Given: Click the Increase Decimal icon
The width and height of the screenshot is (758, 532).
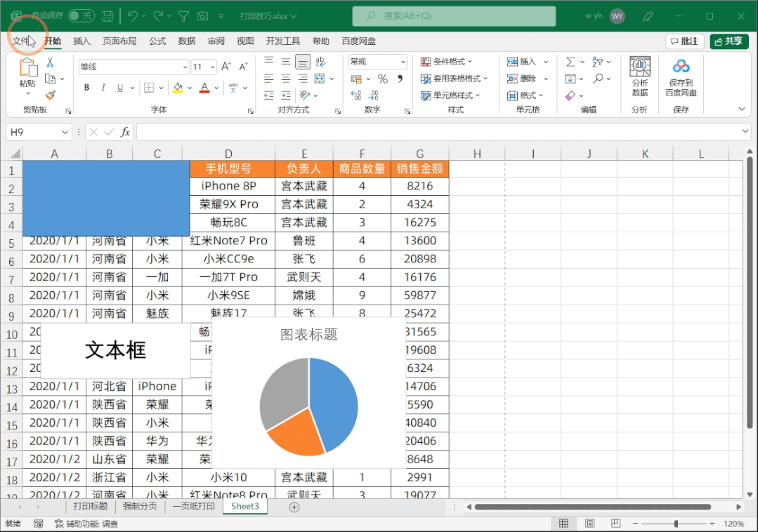Looking at the screenshot, I should (x=356, y=95).
